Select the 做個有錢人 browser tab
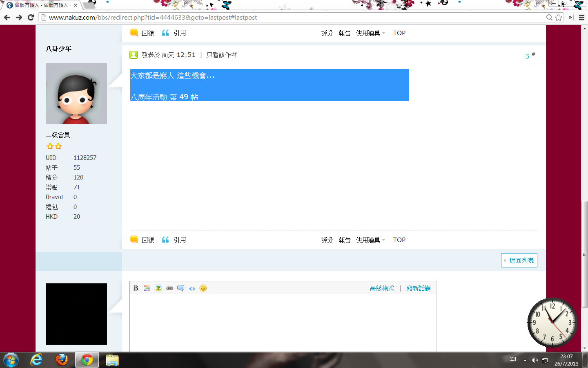The width and height of the screenshot is (588, 368). click(x=41, y=5)
